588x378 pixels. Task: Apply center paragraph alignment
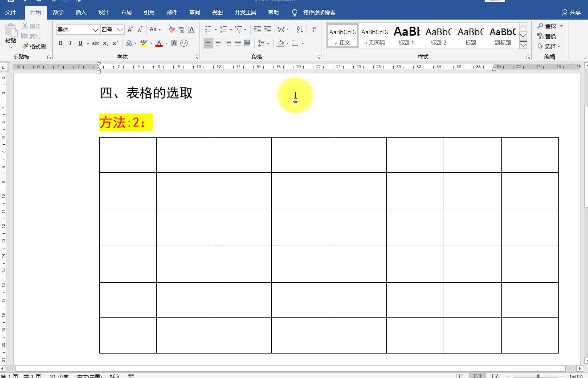click(218, 43)
